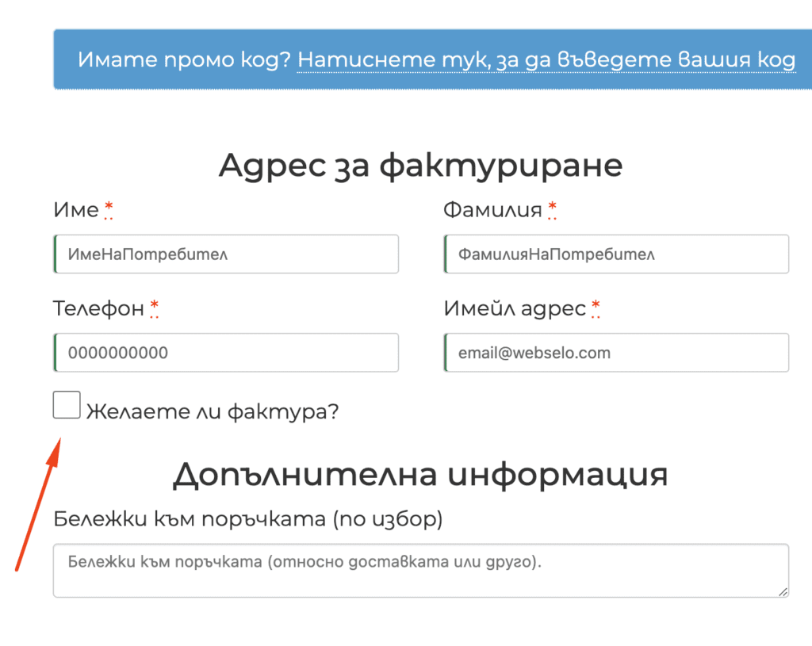Click the 'Допълнителна информация' heading
The width and height of the screenshot is (812, 646).
(x=421, y=472)
